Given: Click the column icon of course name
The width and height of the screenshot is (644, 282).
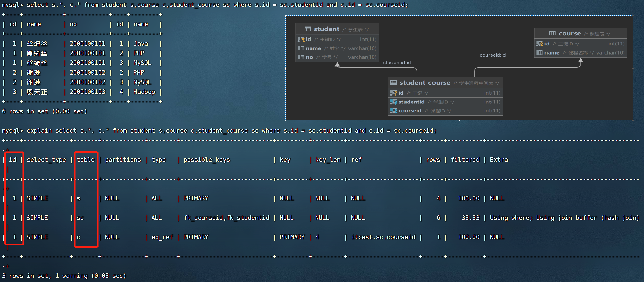Looking at the screenshot, I should (x=539, y=52).
